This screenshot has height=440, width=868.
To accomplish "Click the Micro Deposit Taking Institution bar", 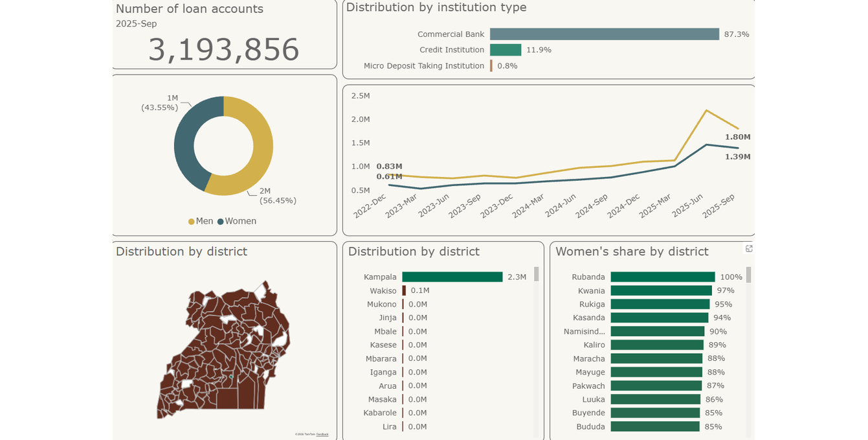I will (x=491, y=66).
